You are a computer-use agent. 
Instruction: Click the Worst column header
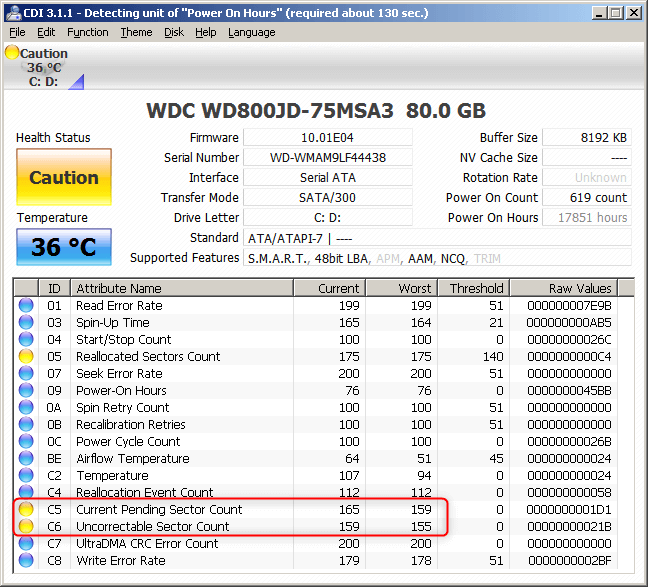coord(402,288)
